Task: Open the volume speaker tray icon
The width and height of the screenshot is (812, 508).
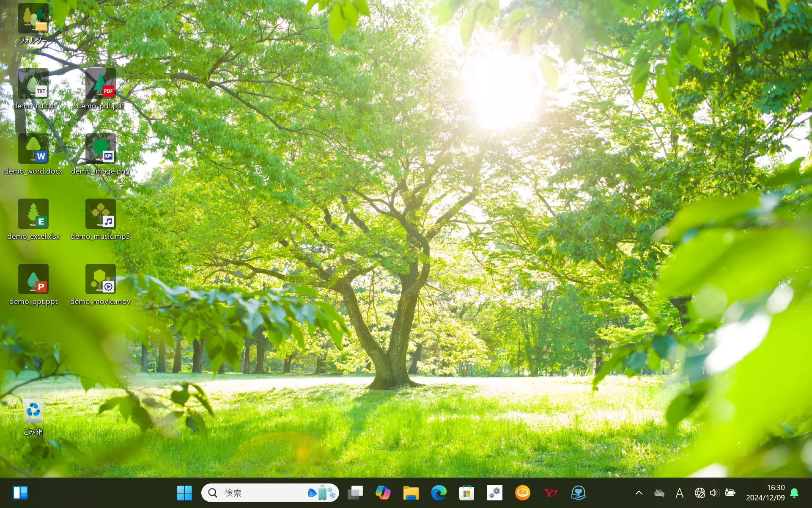Action: click(x=714, y=493)
